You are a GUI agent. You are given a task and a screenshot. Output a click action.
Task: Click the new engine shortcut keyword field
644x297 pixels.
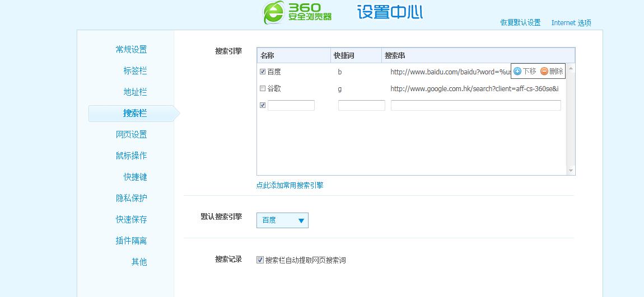(x=361, y=105)
